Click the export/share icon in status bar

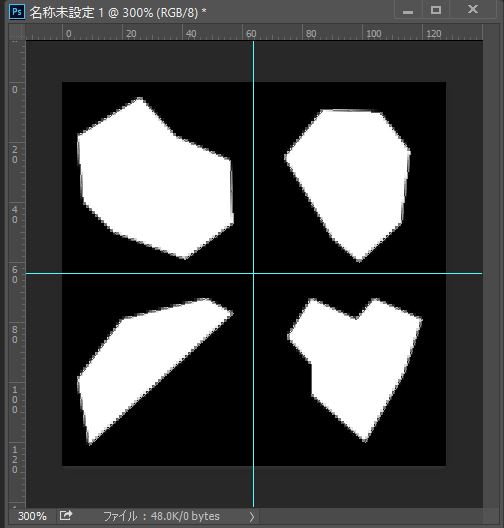point(66,515)
